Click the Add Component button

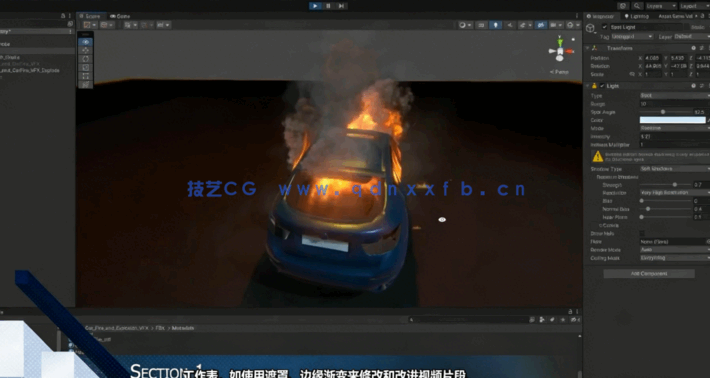pyautogui.click(x=649, y=273)
